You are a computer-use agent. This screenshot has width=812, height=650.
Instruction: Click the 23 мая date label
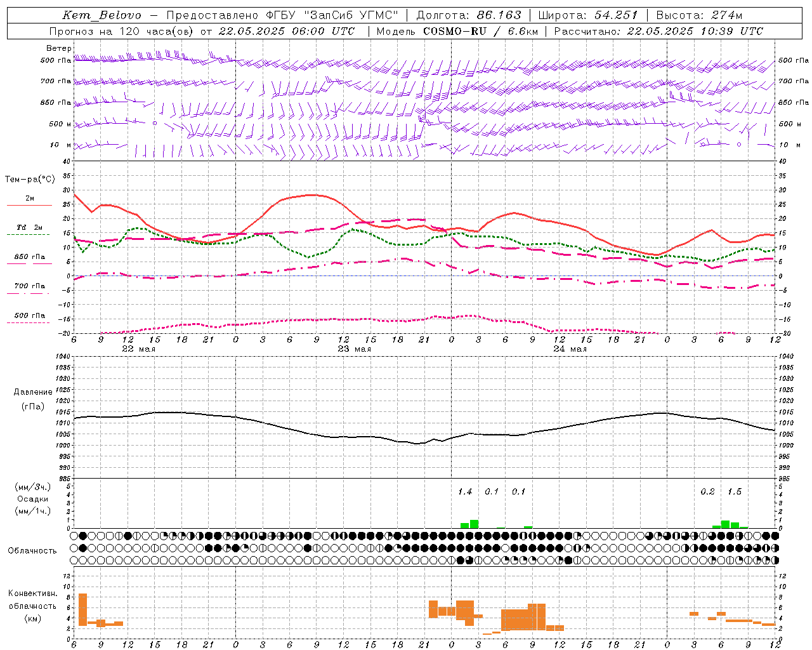(x=354, y=349)
